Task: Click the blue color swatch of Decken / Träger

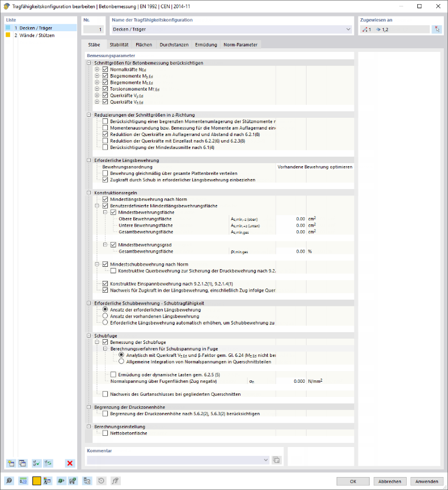Action: [x=8, y=28]
